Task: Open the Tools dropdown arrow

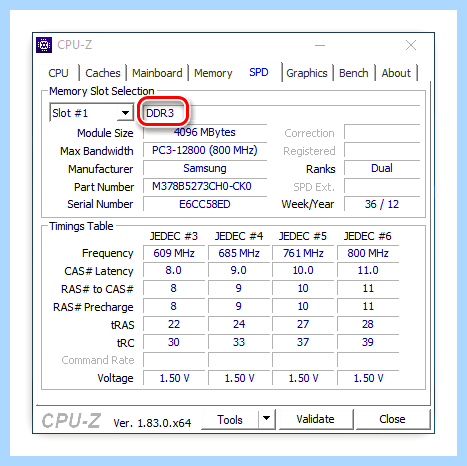Action: (266, 418)
